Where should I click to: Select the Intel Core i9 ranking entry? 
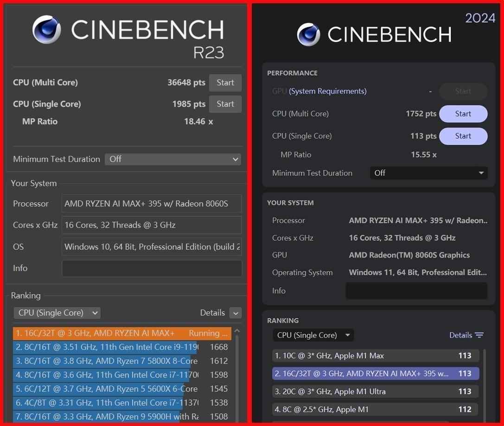[x=106, y=347]
